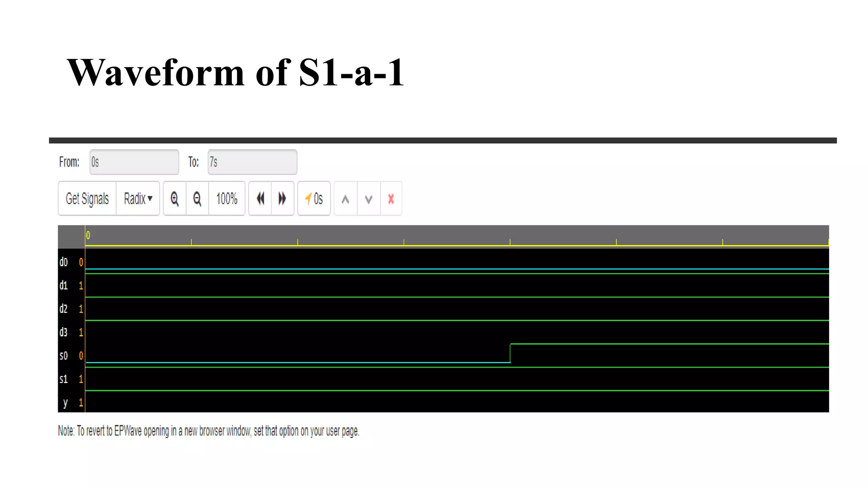
Task: Select the s1 signal row
Action: click(443, 379)
